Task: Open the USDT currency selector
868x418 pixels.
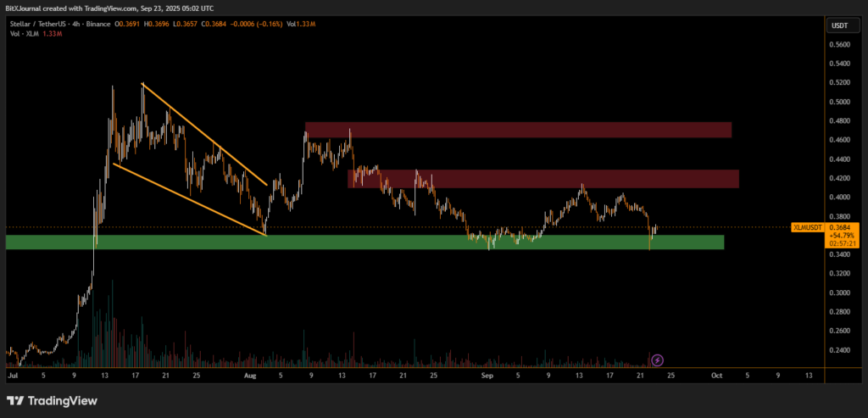Action: 842,27
